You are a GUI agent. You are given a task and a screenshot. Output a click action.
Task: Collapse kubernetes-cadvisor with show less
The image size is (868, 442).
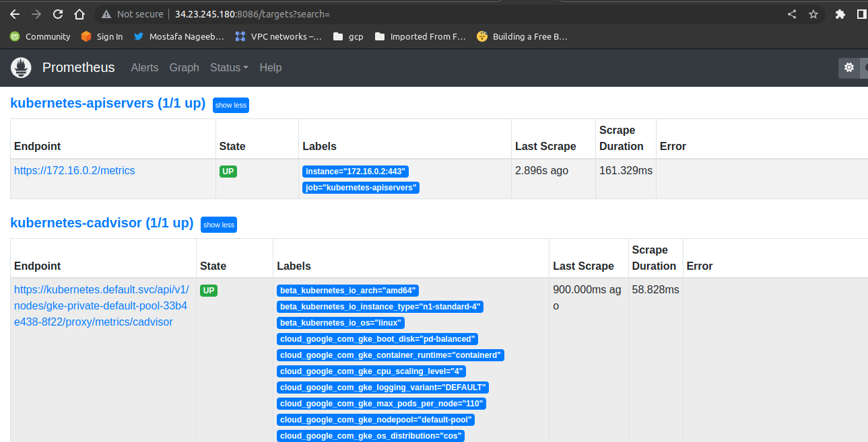219,225
